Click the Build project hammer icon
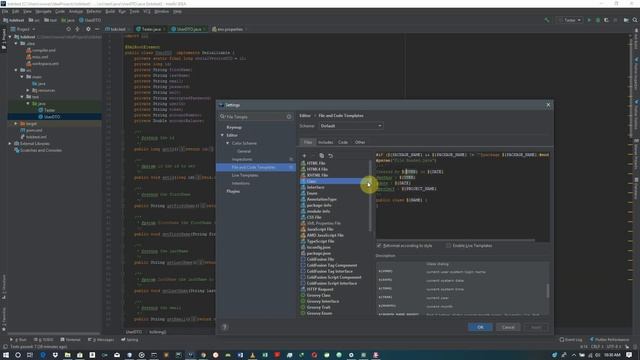This screenshot has height=360, width=640. [x=547, y=20]
